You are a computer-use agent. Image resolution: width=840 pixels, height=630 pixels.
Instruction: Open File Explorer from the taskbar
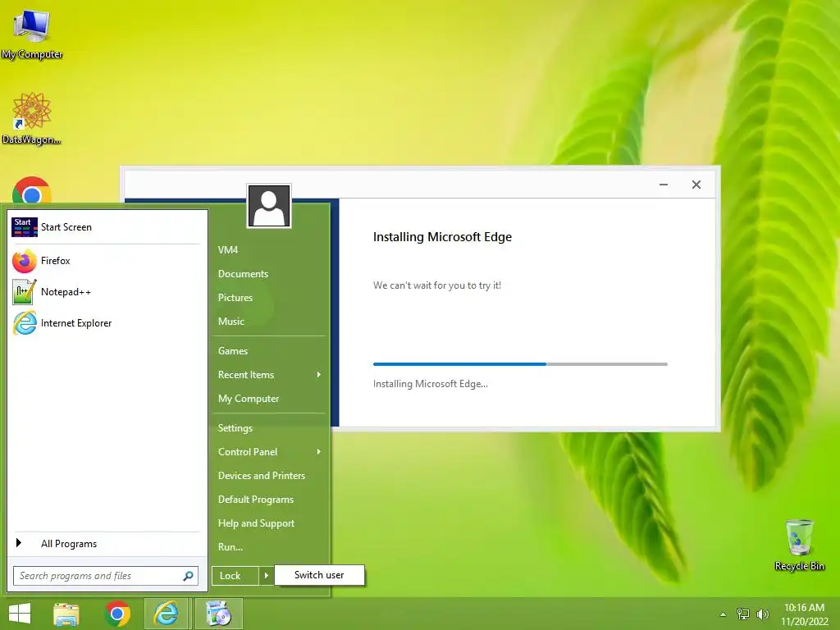pyautogui.click(x=66, y=614)
